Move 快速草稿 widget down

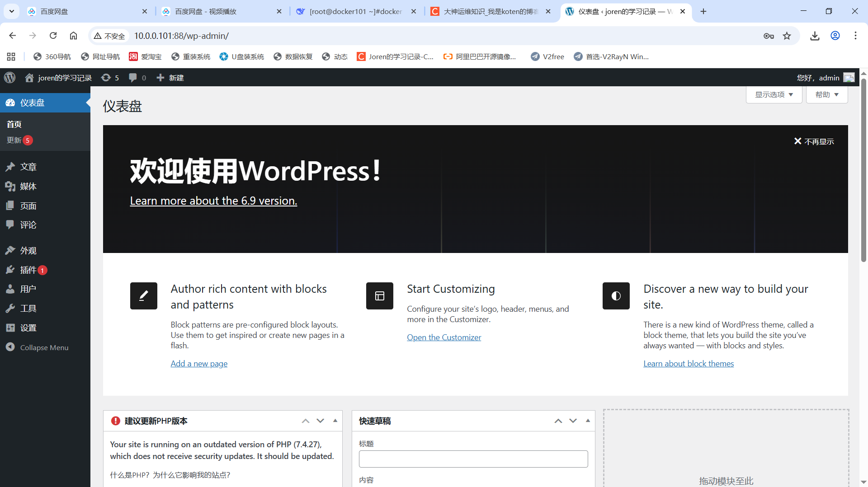(x=573, y=421)
